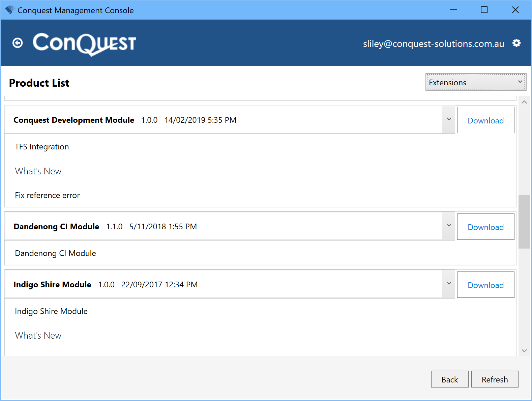Click What's New under Indigo Shire Module

tap(38, 336)
